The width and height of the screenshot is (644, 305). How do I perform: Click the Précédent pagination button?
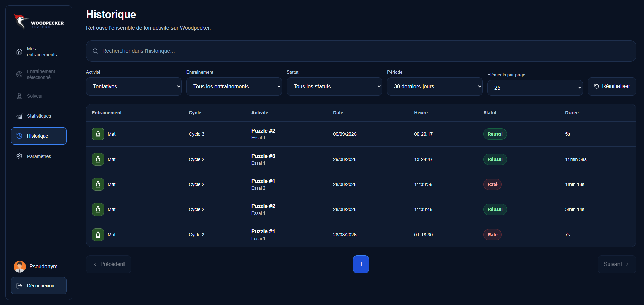(108, 264)
